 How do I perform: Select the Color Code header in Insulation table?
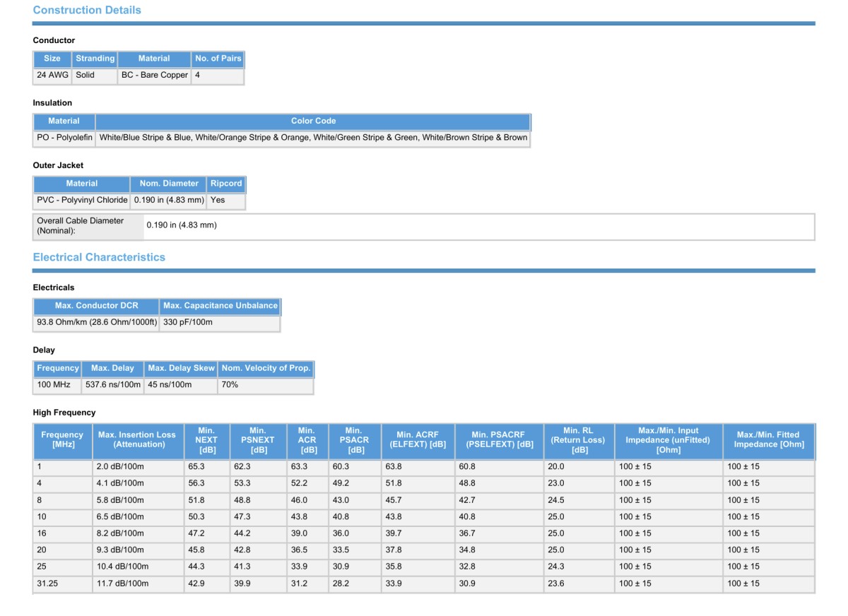pos(313,121)
